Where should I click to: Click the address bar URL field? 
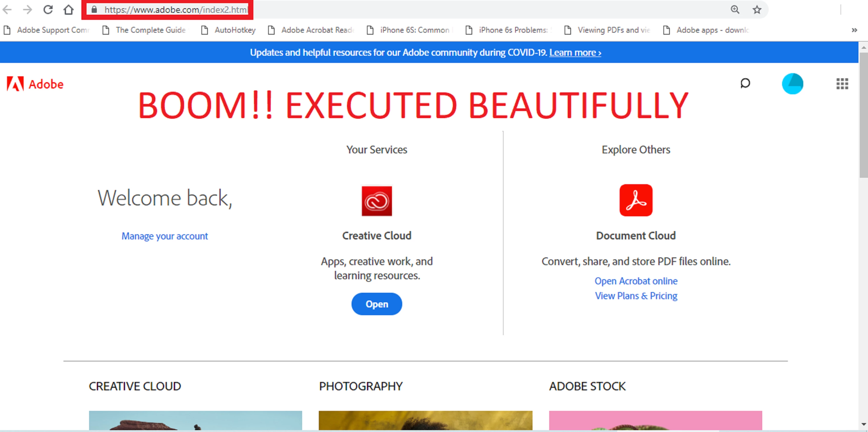pyautogui.click(x=175, y=10)
